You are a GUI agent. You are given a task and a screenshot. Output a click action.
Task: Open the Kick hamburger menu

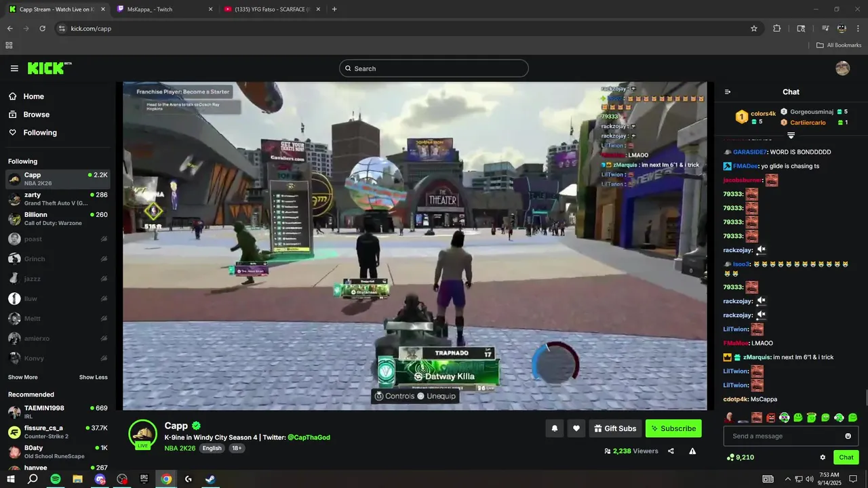point(14,68)
